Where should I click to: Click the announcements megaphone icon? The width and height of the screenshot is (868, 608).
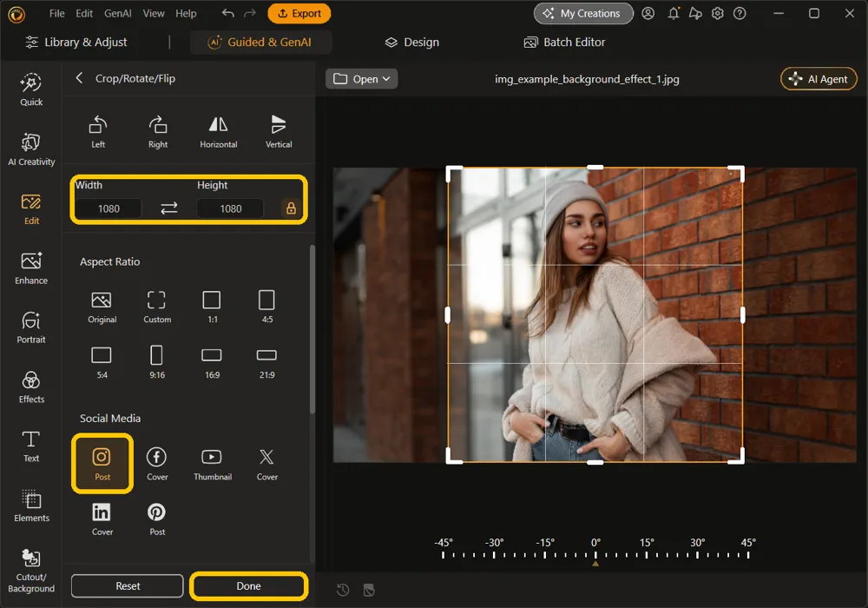695,13
